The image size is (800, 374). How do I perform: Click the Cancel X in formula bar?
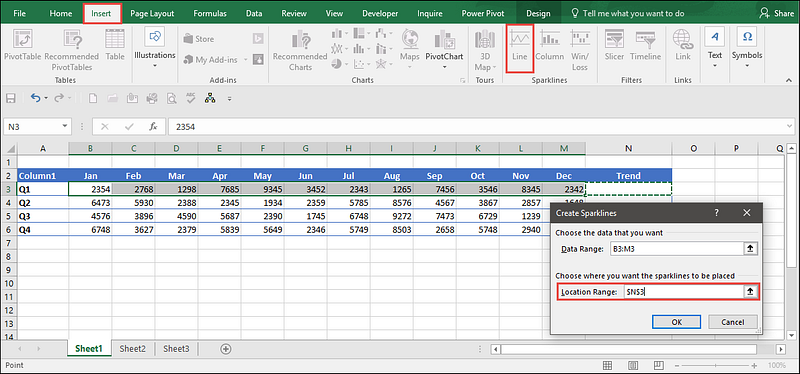(105, 127)
